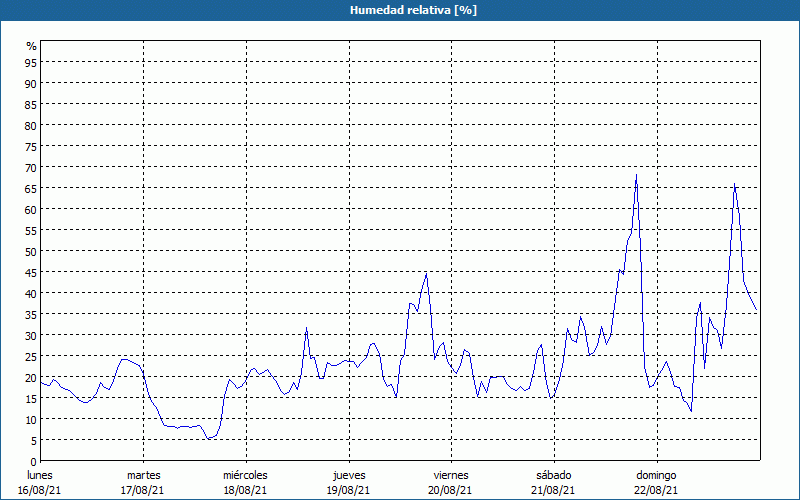Click the 80 value on the y-axis
Viewport: 800px width, 500px height.
[31, 125]
